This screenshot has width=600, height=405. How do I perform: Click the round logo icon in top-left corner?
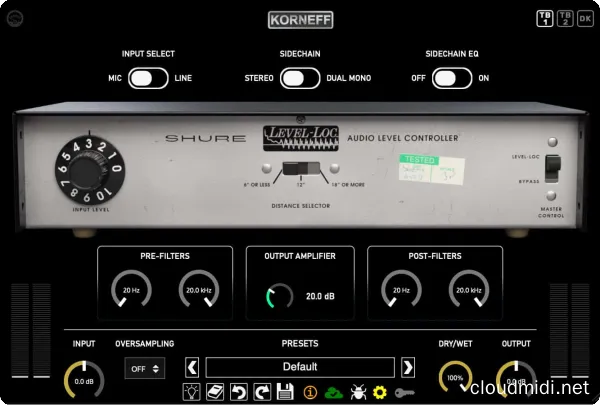pos(15,18)
